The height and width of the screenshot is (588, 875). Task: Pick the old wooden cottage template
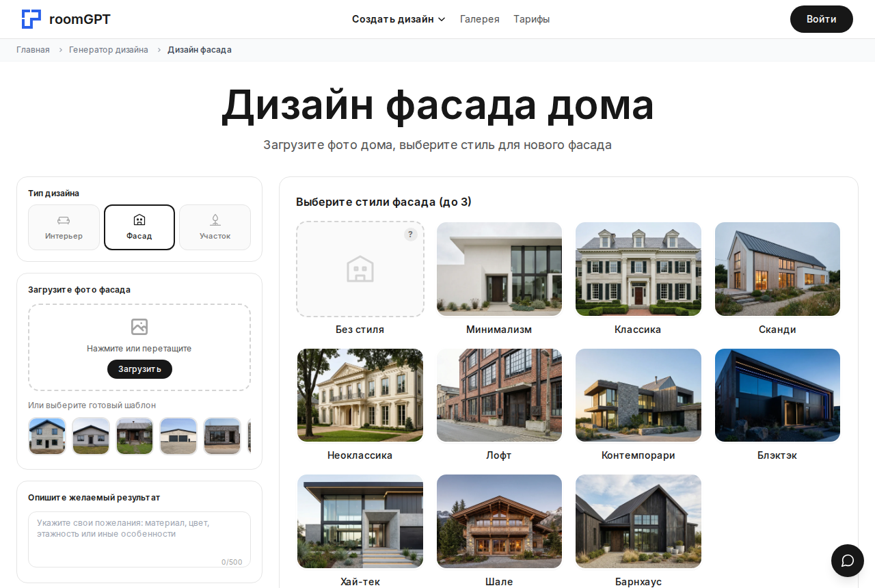pos(135,436)
